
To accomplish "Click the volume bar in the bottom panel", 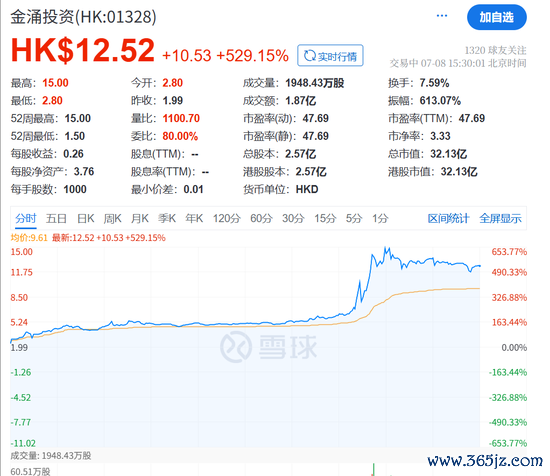I will 374,469.
